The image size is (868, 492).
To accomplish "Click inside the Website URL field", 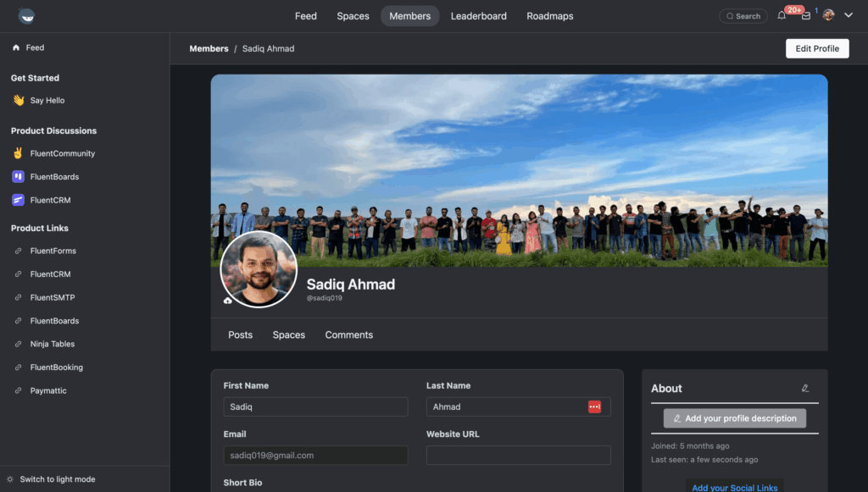I will click(x=518, y=455).
